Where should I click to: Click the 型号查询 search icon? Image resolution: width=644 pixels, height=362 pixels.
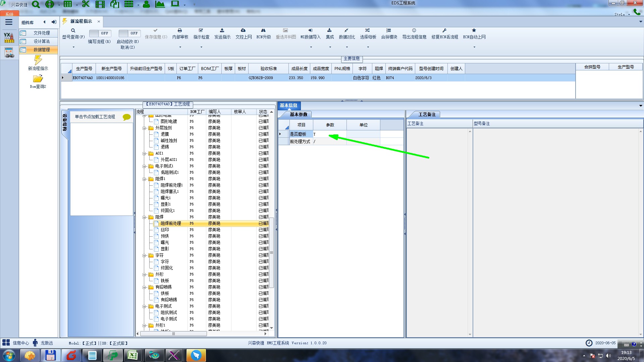73,31
